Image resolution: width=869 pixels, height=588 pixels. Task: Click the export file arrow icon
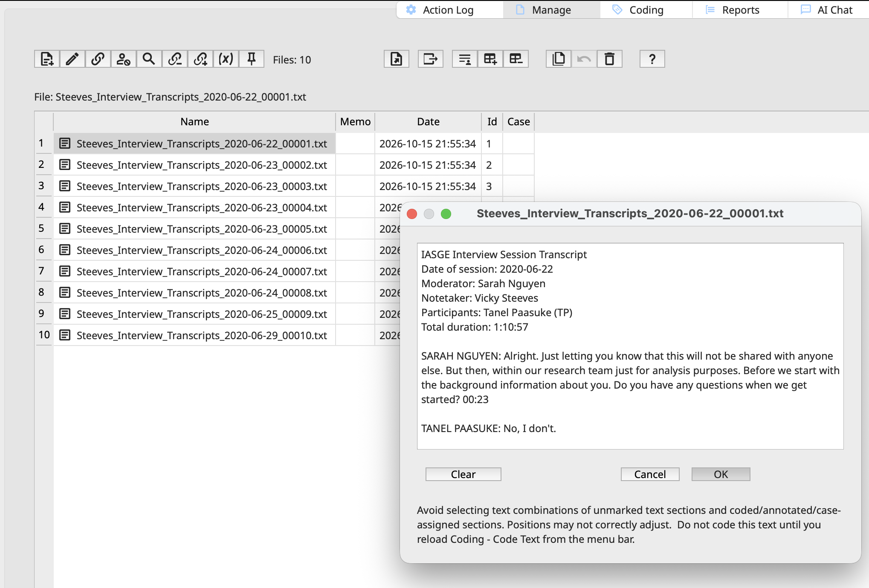tap(431, 59)
